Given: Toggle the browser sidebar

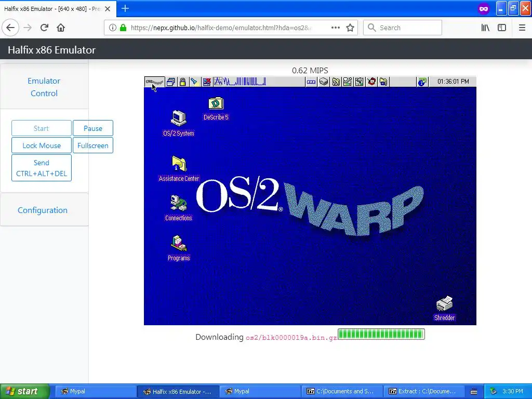Looking at the screenshot, I should (502, 28).
